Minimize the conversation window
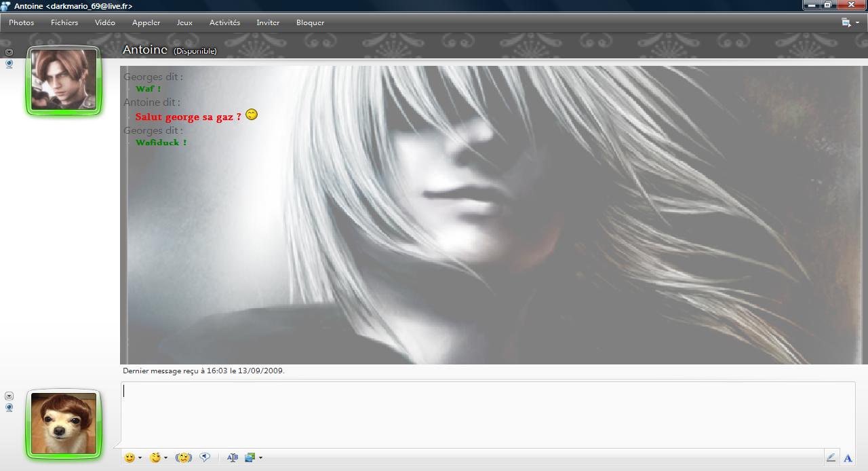Viewport: 868px width, 471px height. click(x=812, y=5)
